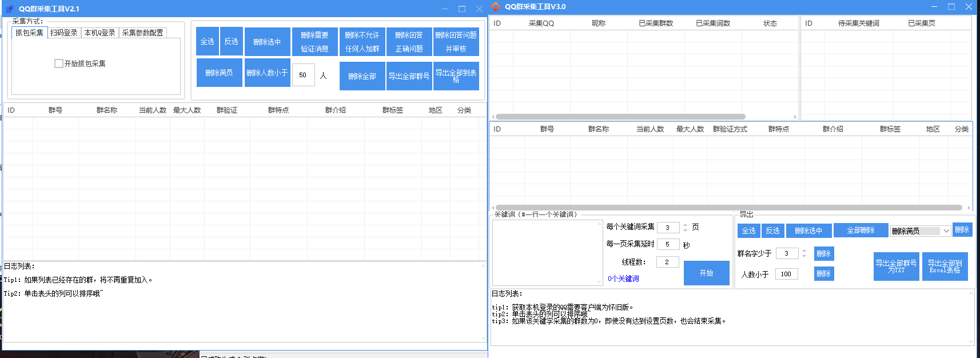Click 导出全部群号为TXT button

click(x=896, y=266)
